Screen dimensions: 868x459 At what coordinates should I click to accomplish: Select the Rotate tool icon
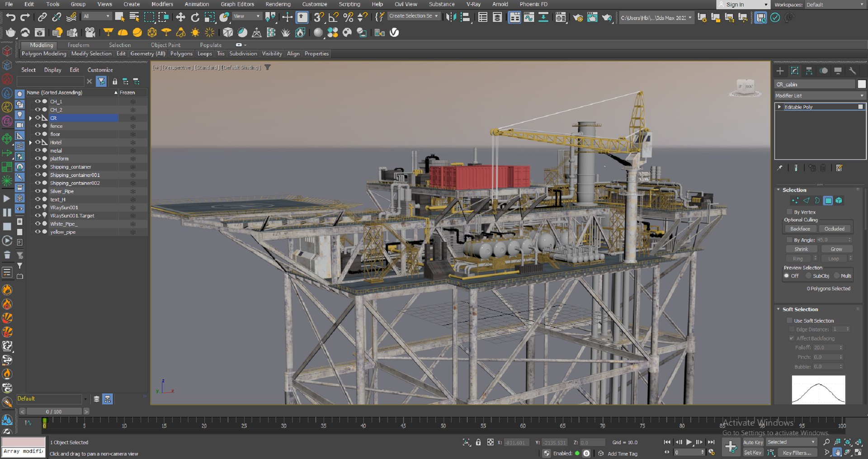195,17
